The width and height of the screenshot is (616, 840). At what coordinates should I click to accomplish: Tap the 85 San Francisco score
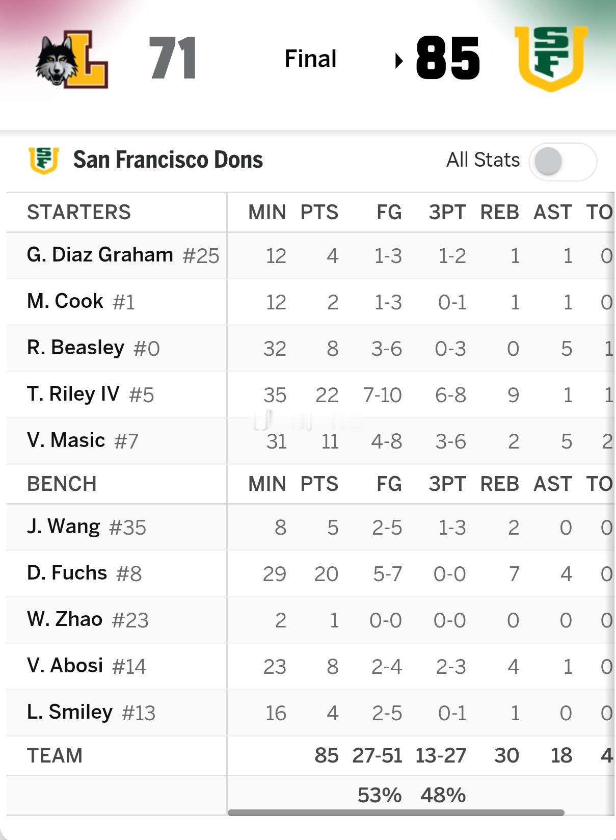(x=448, y=59)
